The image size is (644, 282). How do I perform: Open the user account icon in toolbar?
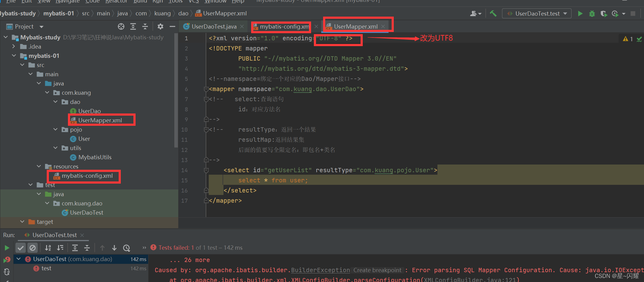point(474,14)
